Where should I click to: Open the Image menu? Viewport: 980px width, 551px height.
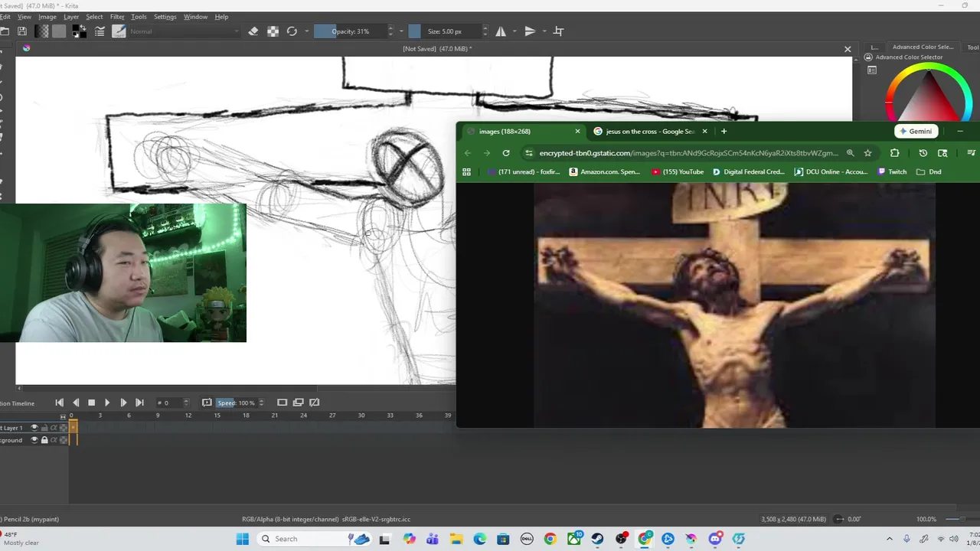click(47, 17)
